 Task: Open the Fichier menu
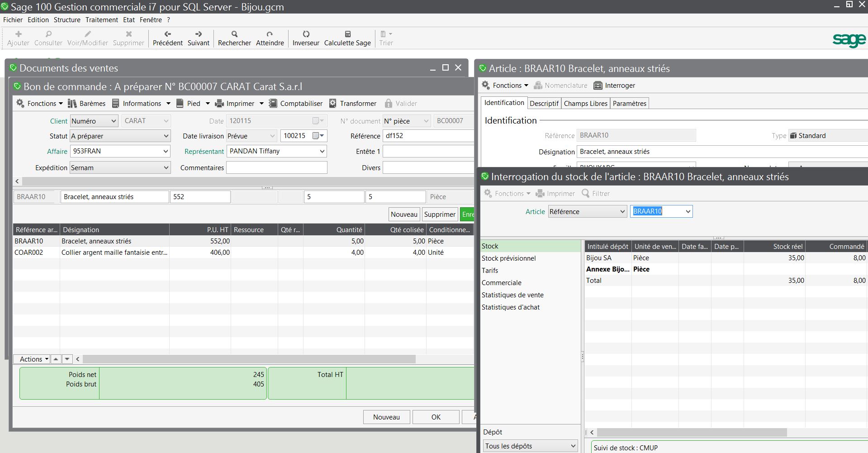(13, 20)
